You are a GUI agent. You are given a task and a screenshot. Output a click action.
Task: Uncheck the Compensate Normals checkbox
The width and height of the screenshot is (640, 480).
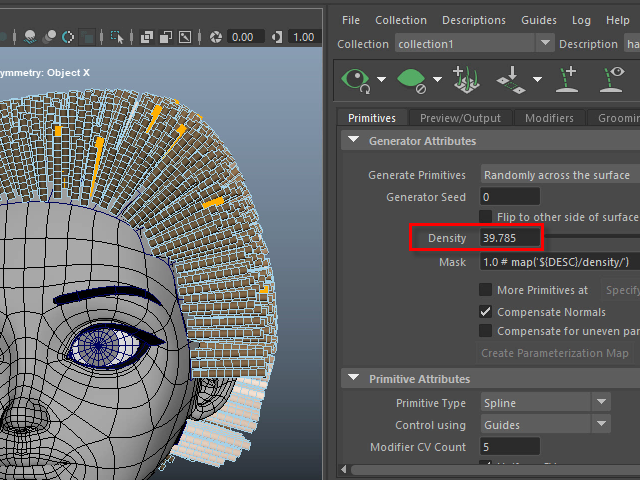click(486, 312)
